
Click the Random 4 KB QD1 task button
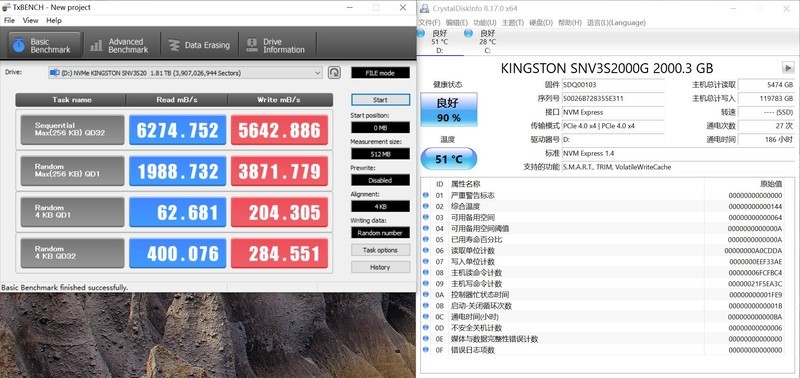pyautogui.click(x=72, y=212)
